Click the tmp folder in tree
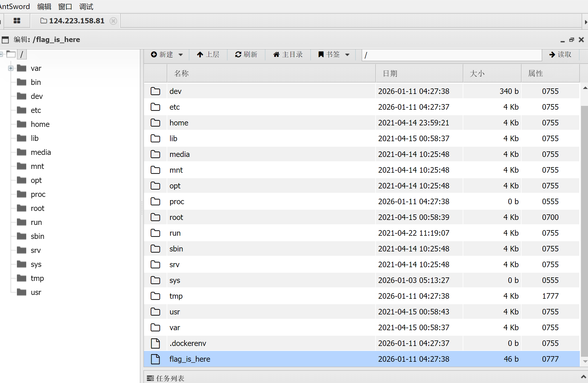This screenshot has width=588, height=383. point(37,278)
